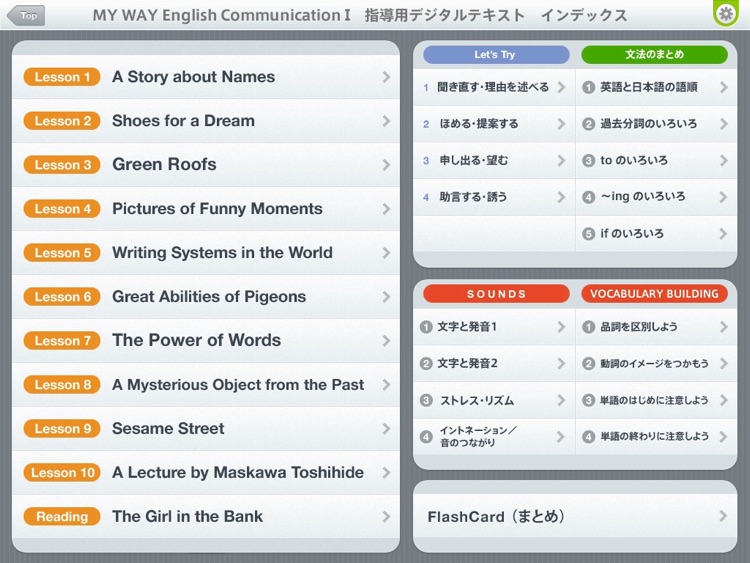The image size is (750, 563).
Task: Open 申し出る・望む item
Action: (494, 161)
